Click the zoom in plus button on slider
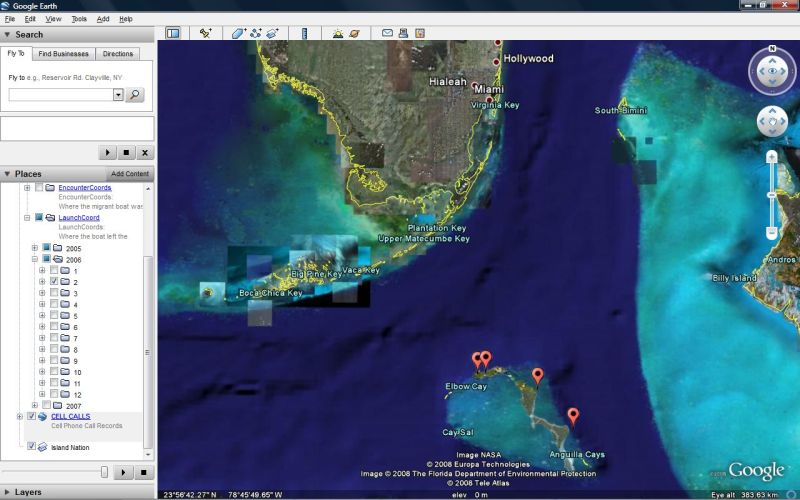Image resolution: width=800 pixels, height=500 pixels. click(771, 156)
